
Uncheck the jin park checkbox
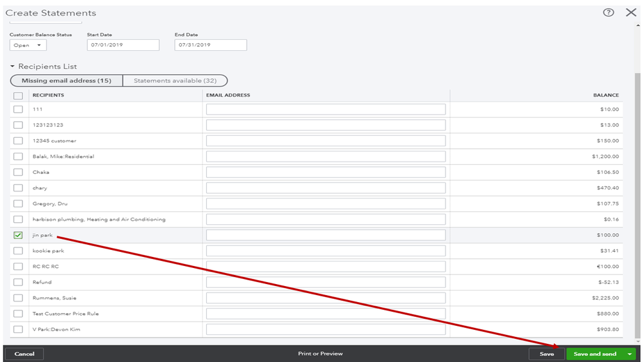(18, 235)
